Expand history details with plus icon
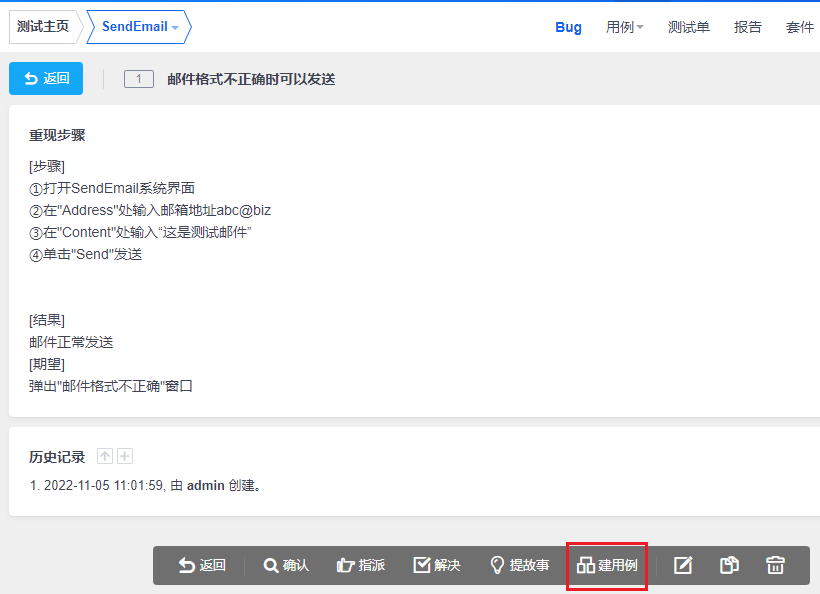 tap(125, 456)
